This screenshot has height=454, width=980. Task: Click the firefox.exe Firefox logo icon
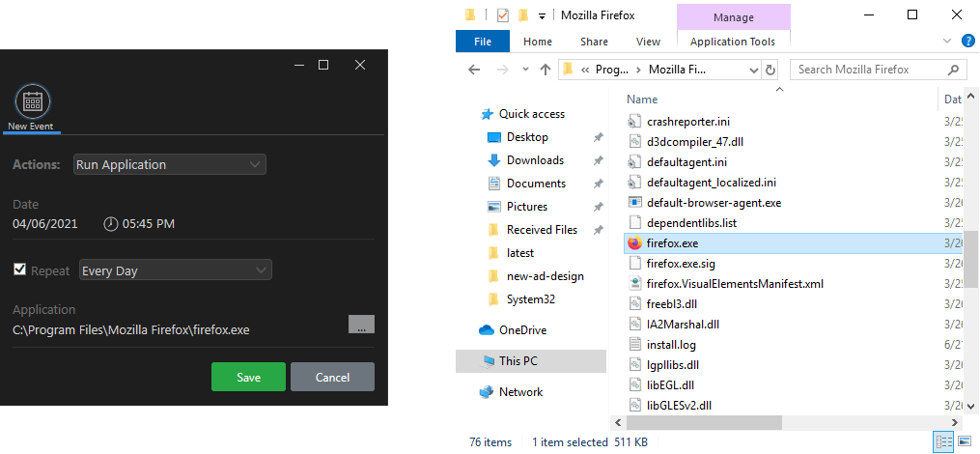pyautogui.click(x=634, y=243)
